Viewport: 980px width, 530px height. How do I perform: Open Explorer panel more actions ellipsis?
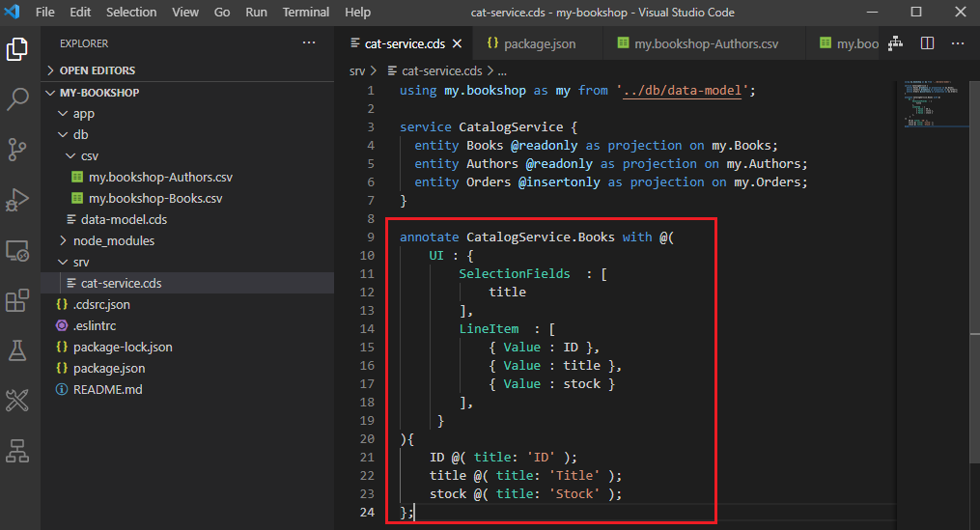pos(309,43)
